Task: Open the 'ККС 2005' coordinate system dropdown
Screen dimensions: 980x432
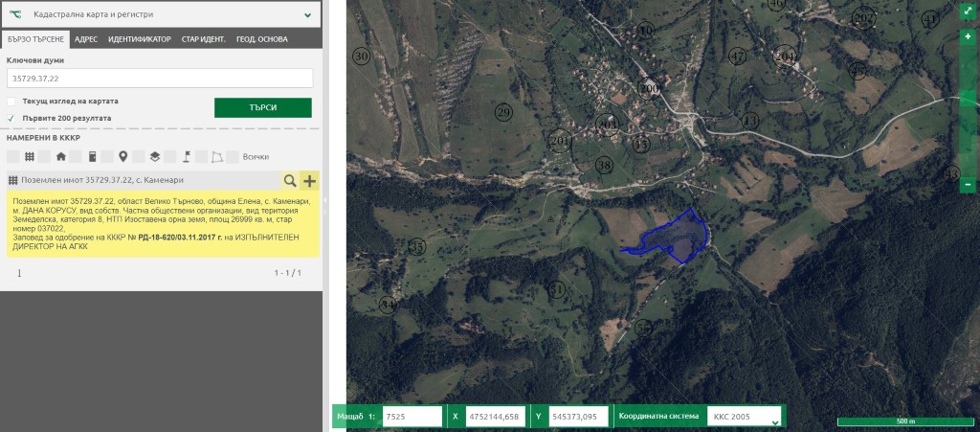Action: (x=745, y=417)
